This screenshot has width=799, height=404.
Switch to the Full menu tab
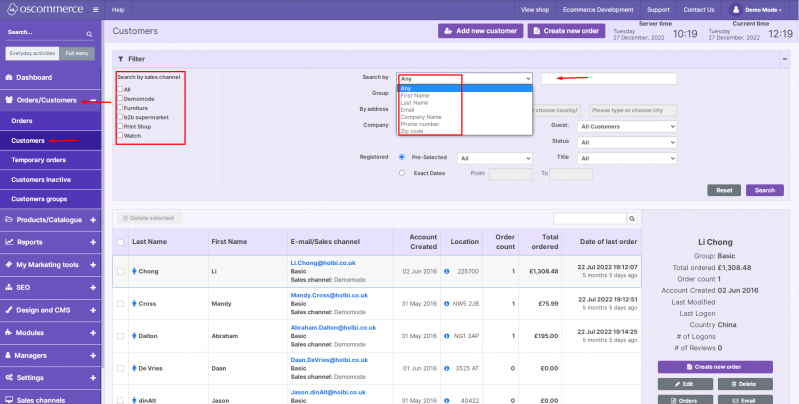[x=76, y=53]
